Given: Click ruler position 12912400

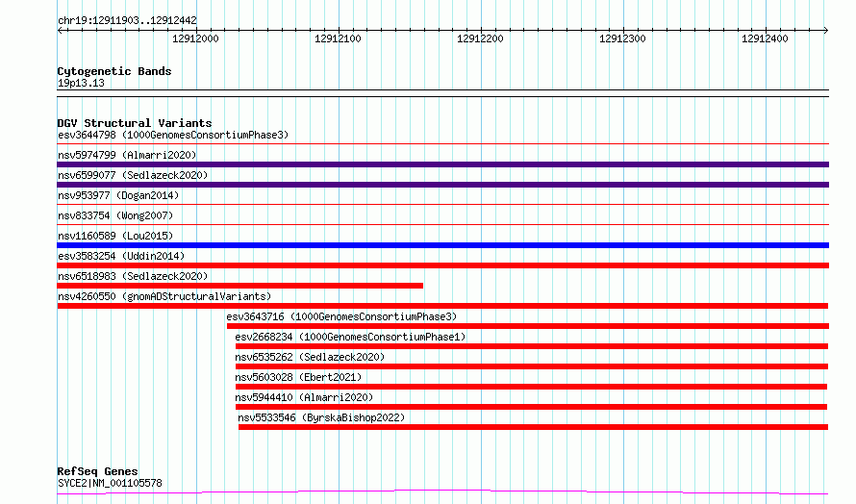Looking at the screenshot, I should point(765,38).
